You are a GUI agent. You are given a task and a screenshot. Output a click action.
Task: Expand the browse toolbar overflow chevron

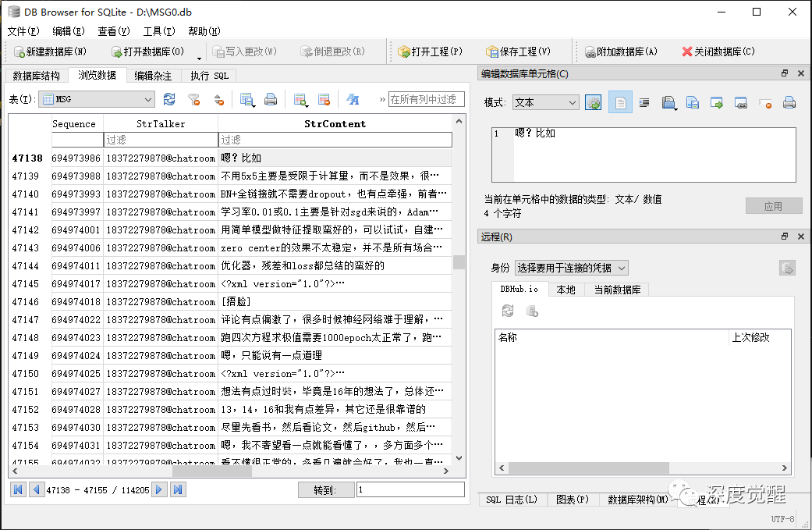coord(382,99)
